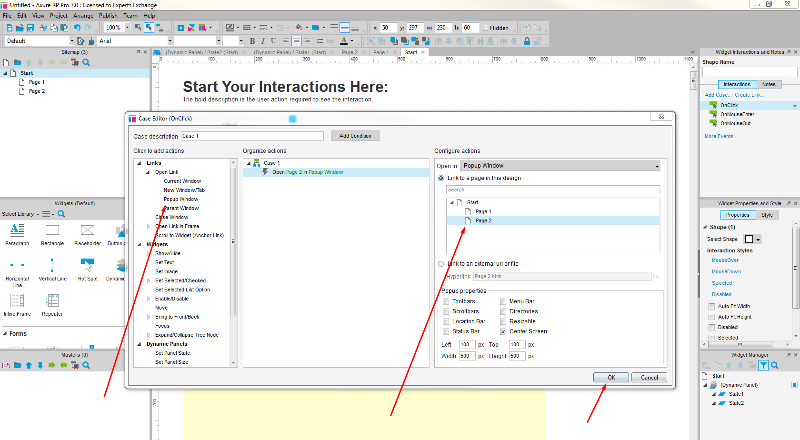Screen dimensions: 800x440
Task: Toggle Bold text formatting
Action: coord(252,41)
